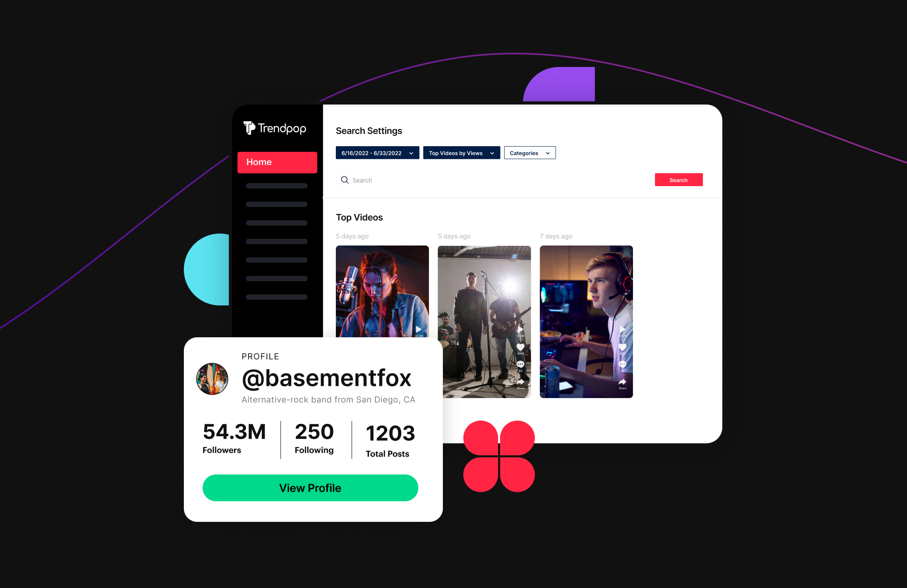Screen dimensions: 907x588
Task: Like the band video with the heart icon
Action: click(x=520, y=347)
